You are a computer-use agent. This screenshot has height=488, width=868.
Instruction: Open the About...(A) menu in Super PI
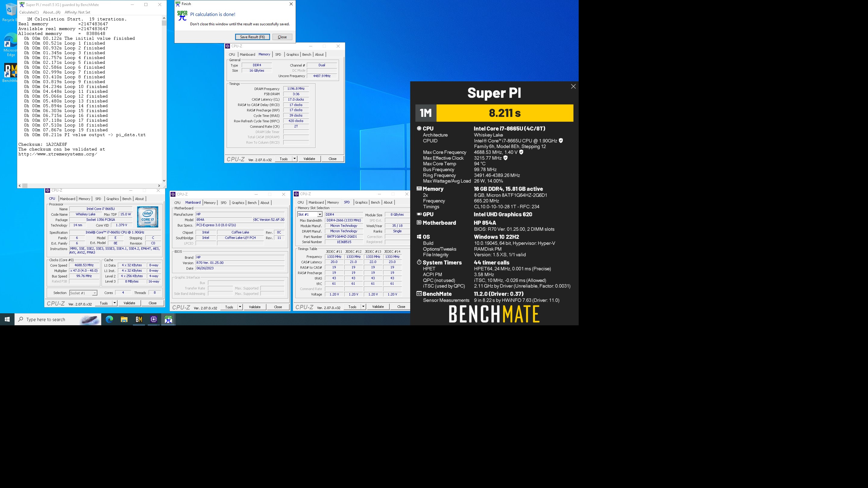pyautogui.click(x=52, y=12)
